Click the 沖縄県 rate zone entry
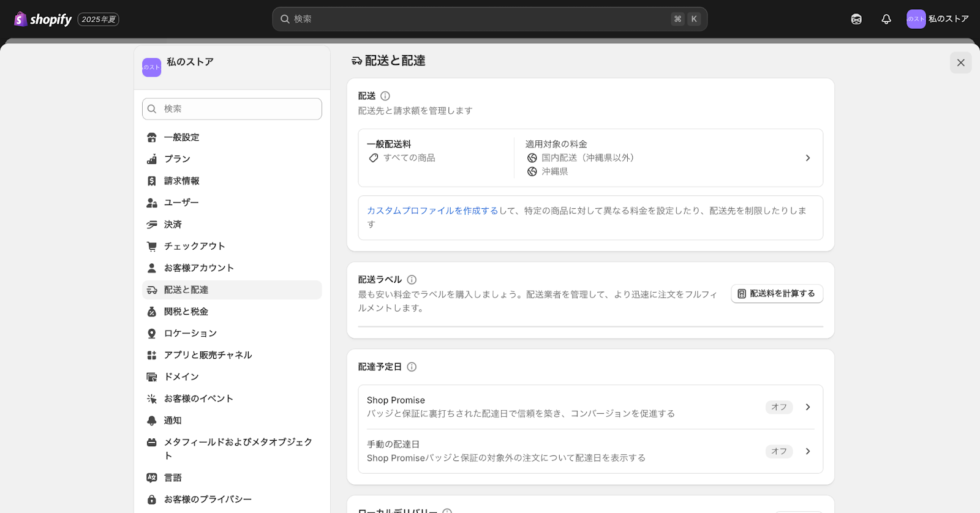 554,172
